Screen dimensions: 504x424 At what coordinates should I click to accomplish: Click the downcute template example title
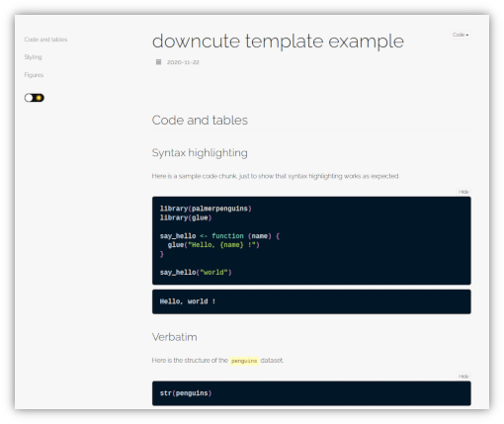coord(278,42)
